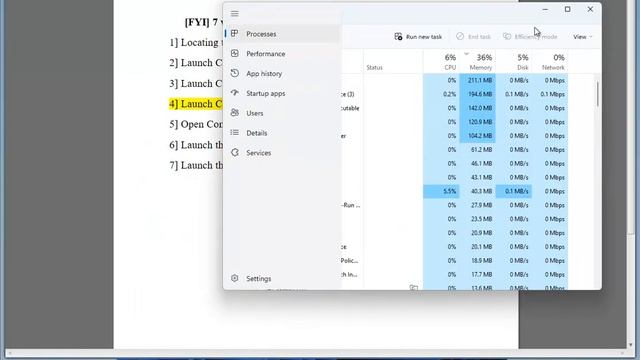The height and width of the screenshot is (360, 640).
Task: Click Run new task
Action: pos(418,37)
